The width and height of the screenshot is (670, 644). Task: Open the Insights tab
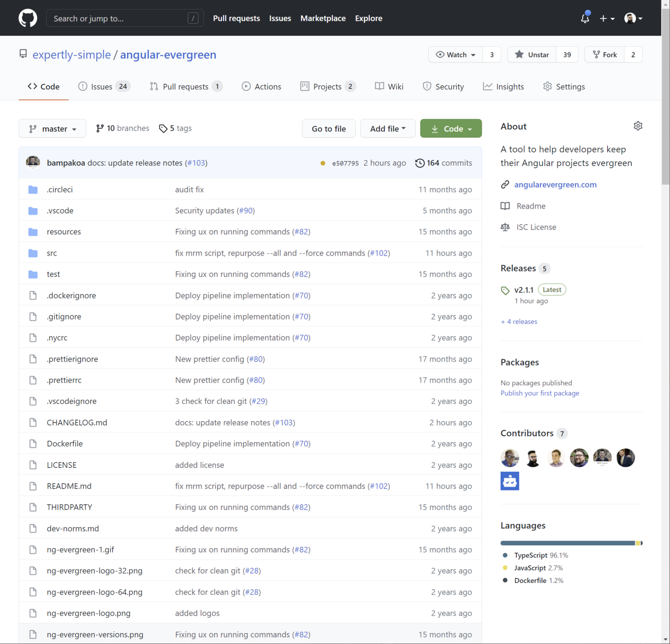pyautogui.click(x=504, y=86)
